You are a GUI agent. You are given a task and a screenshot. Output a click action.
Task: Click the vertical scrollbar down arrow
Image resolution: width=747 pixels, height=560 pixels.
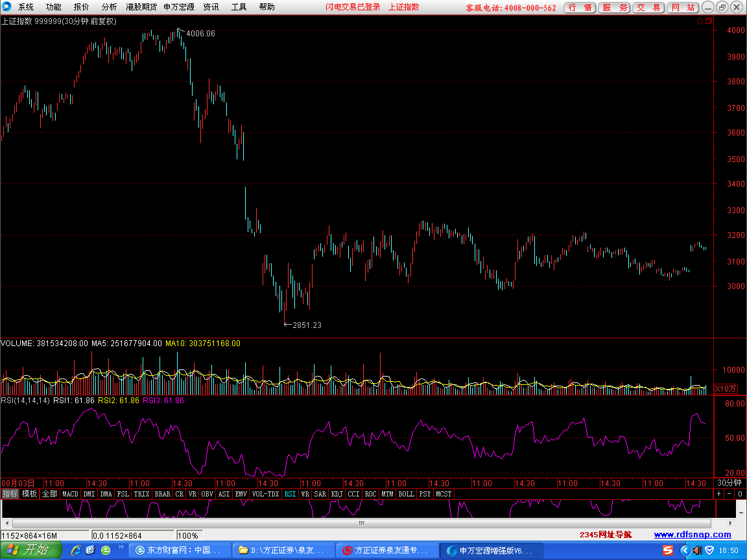pyautogui.click(x=742, y=513)
